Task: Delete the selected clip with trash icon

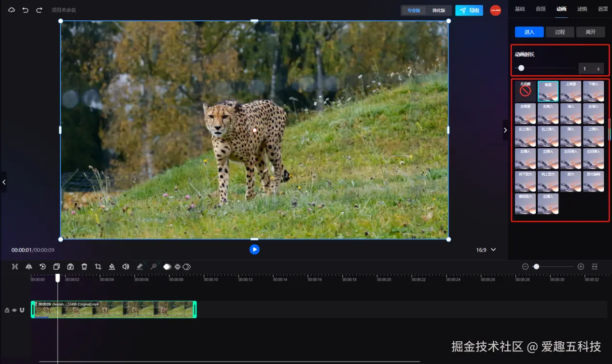Action: [84, 266]
